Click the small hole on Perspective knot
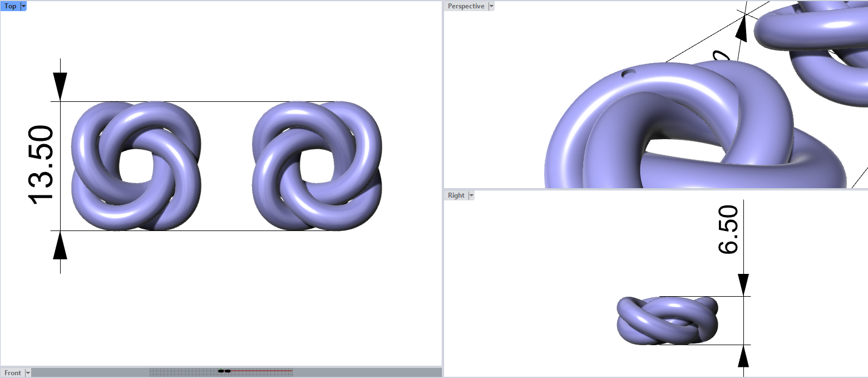 pyautogui.click(x=628, y=72)
